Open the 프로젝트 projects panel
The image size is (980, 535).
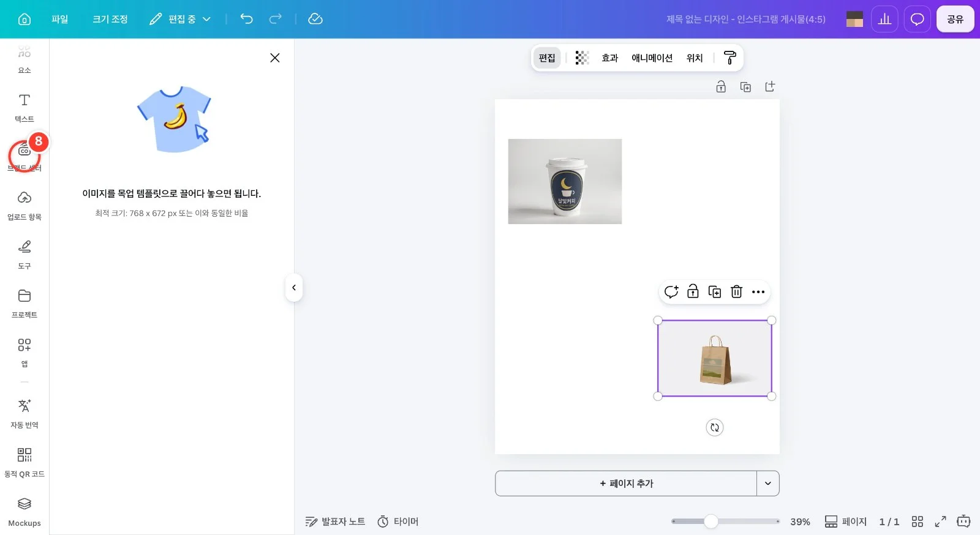click(x=24, y=304)
